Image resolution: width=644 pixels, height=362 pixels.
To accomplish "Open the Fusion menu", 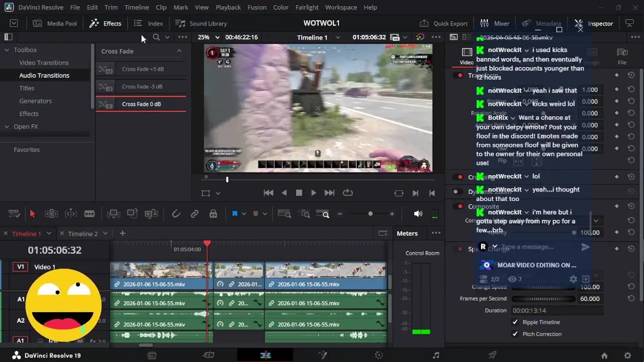I will point(257,7).
